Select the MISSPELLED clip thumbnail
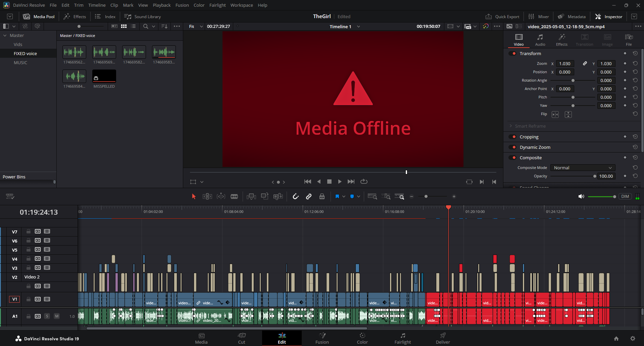644x346 pixels. [104, 76]
